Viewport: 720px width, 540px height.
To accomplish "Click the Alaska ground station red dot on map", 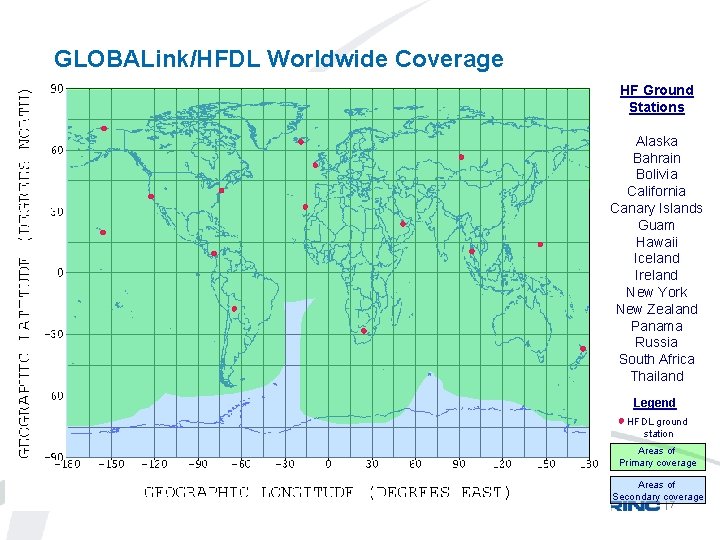I will click(104, 129).
